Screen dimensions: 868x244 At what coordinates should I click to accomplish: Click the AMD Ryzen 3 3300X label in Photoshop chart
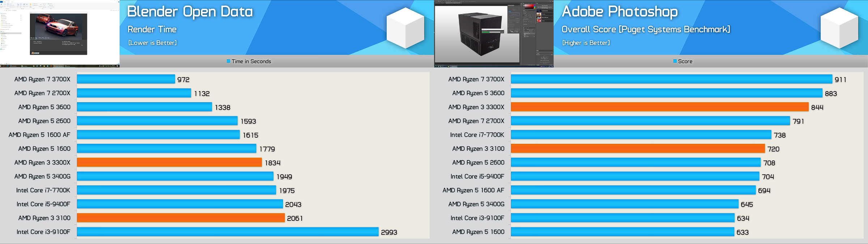(x=476, y=107)
